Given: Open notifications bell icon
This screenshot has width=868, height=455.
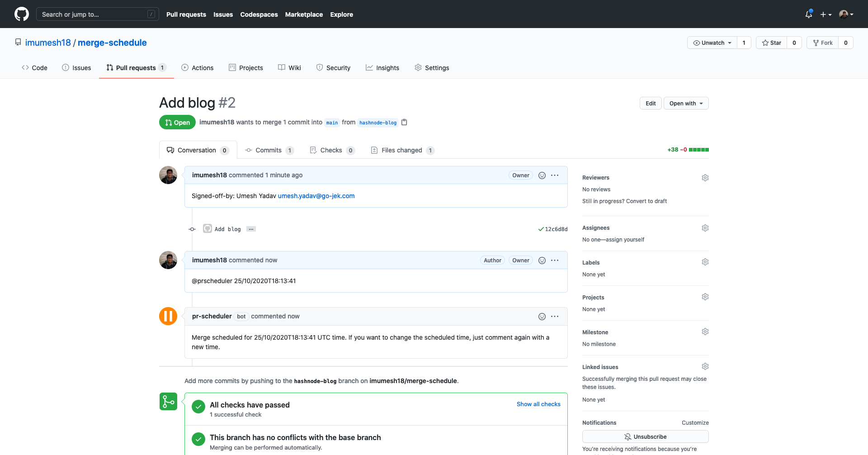Looking at the screenshot, I should coord(809,14).
